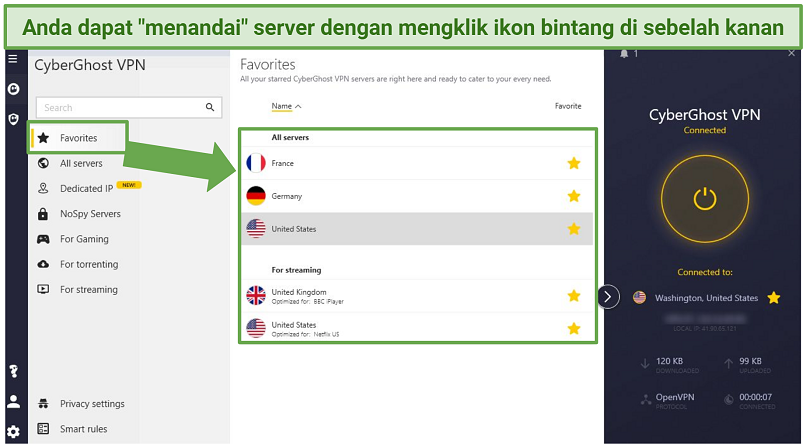Click the United Kingdom flag icon
806x448 pixels.
click(x=256, y=295)
